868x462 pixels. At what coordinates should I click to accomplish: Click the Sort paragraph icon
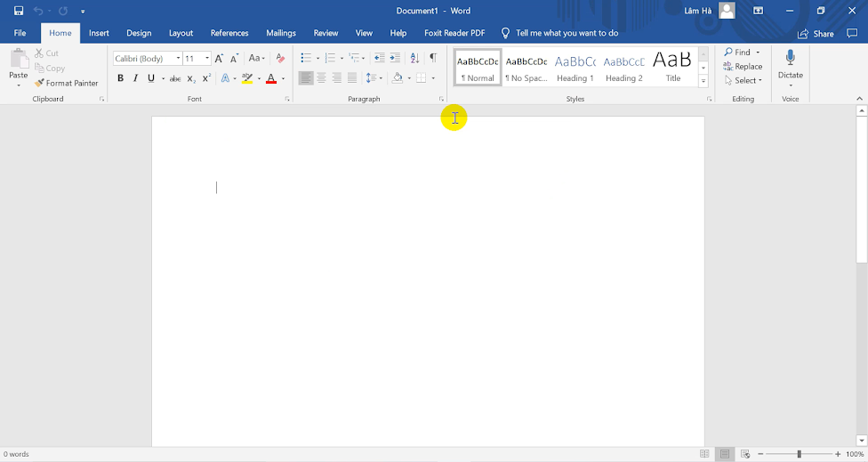pyautogui.click(x=414, y=58)
